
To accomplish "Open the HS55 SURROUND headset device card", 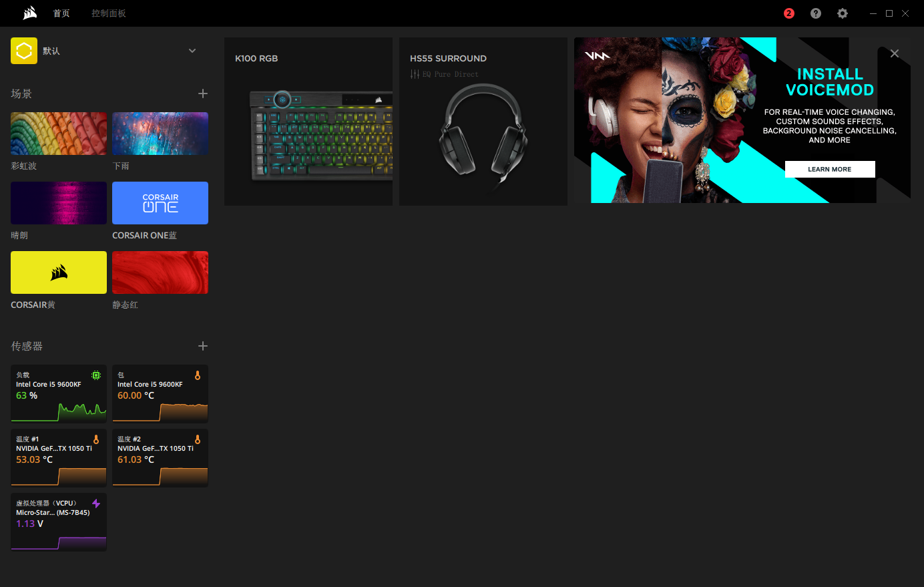I will (483, 122).
